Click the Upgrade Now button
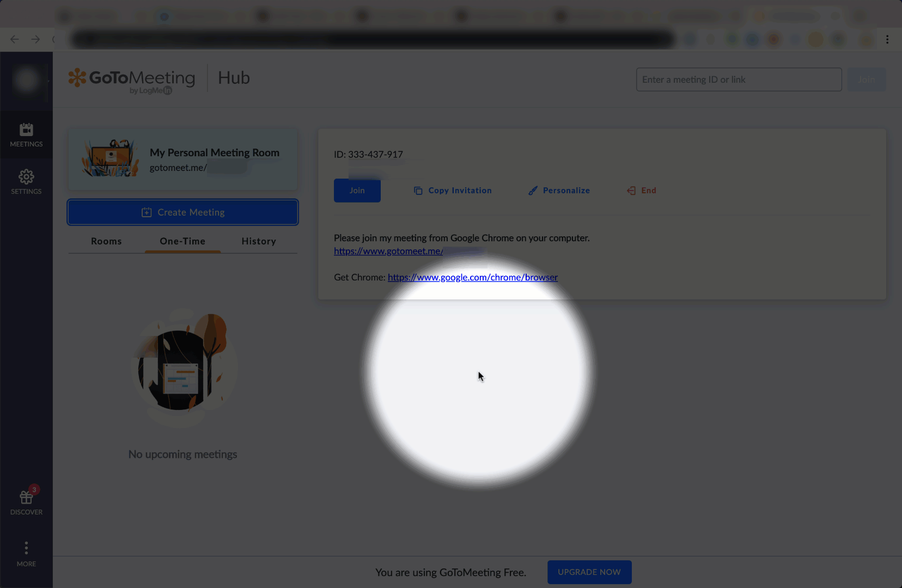The width and height of the screenshot is (902, 588). [x=589, y=572]
